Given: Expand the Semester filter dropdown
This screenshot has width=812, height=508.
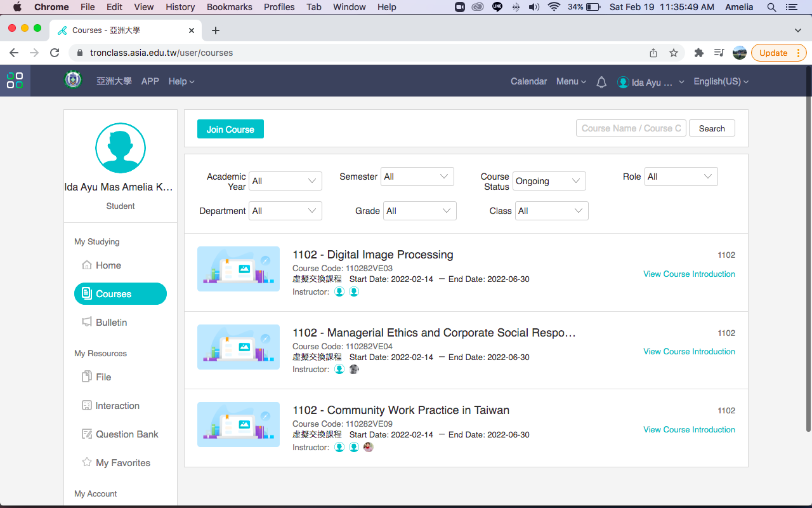Looking at the screenshot, I should pyautogui.click(x=417, y=177).
